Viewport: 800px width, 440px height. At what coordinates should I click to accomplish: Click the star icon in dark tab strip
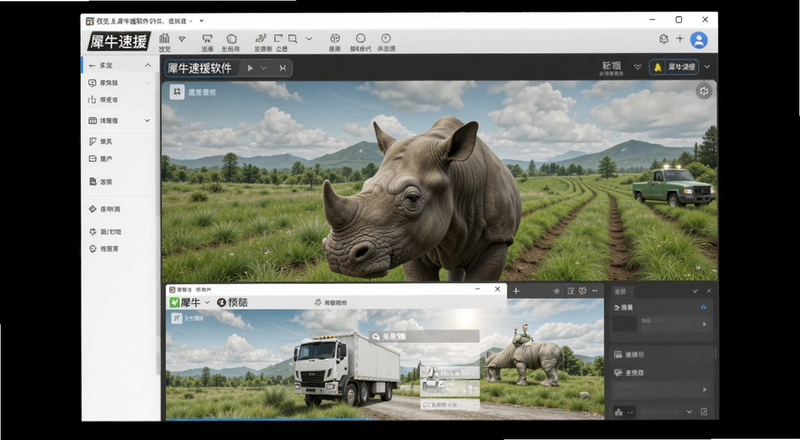557,291
